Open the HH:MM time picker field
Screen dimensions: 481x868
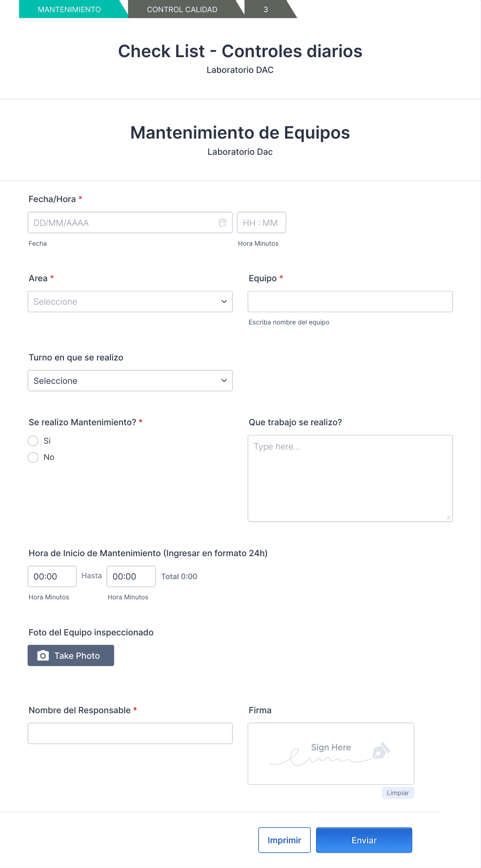click(262, 222)
